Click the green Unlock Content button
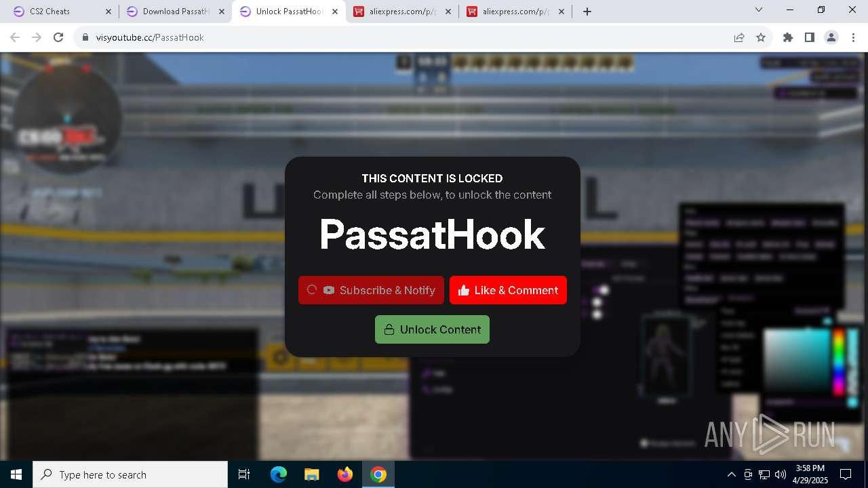868x488 pixels. point(432,329)
